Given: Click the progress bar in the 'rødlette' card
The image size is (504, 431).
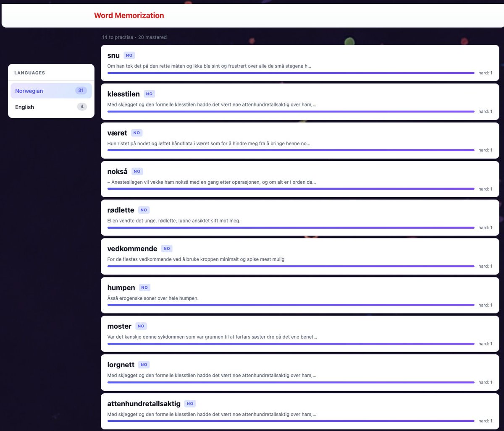Looking at the screenshot, I should pos(291,227).
